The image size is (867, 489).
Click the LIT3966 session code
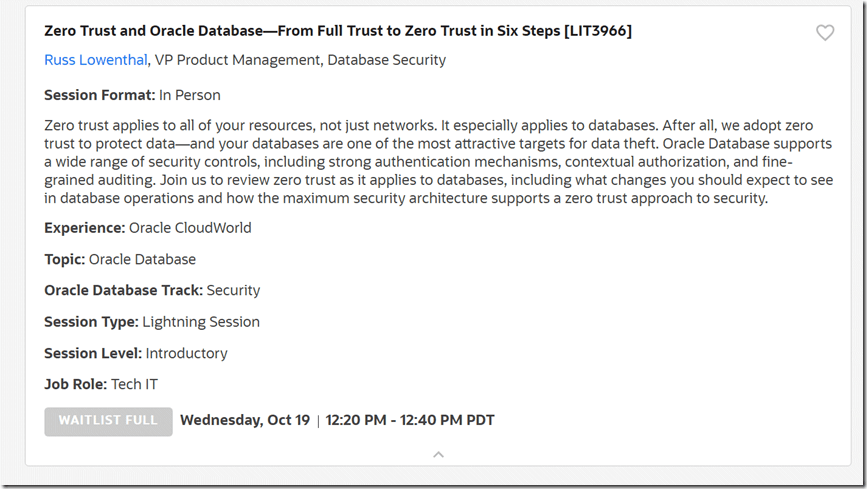click(x=598, y=31)
